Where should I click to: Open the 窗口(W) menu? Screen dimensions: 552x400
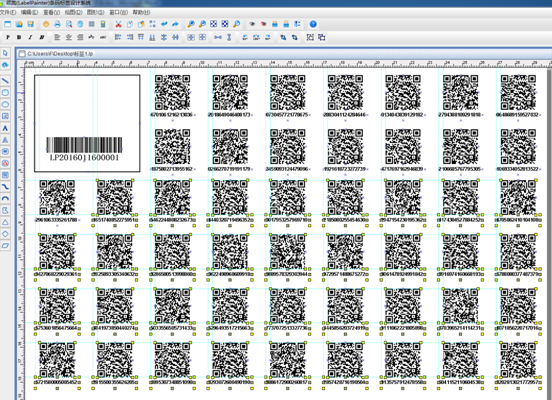118,12
